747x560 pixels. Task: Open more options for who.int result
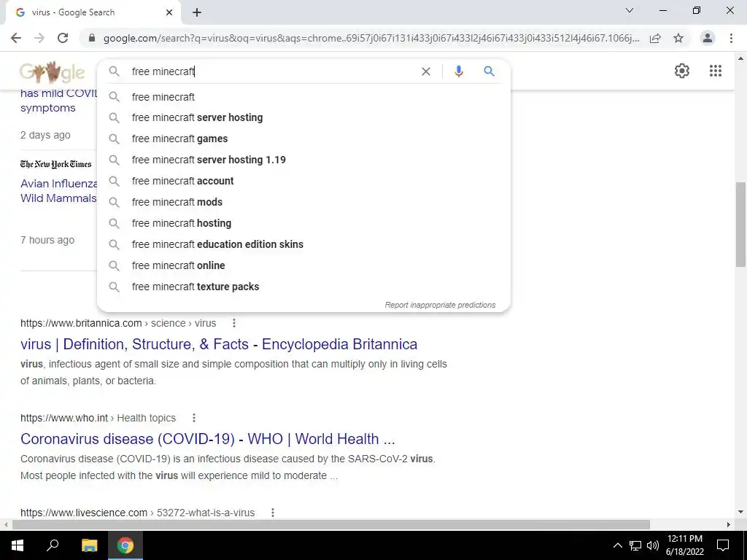point(194,418)
